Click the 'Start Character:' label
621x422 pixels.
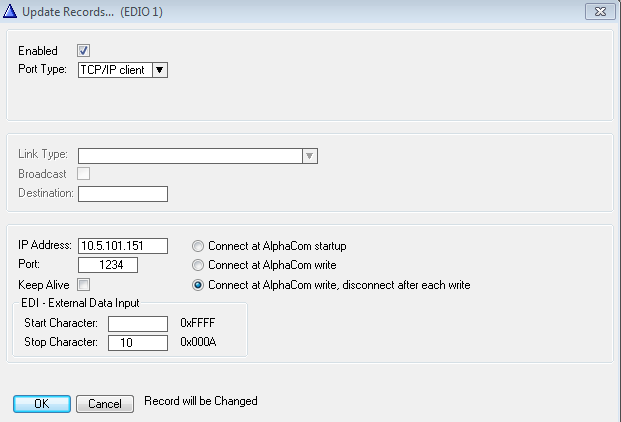pos(61,323)
